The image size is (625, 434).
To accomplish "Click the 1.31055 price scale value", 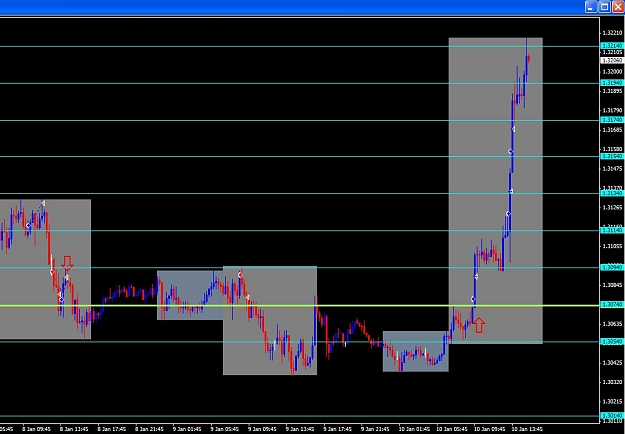I will [x=613, y=246].
